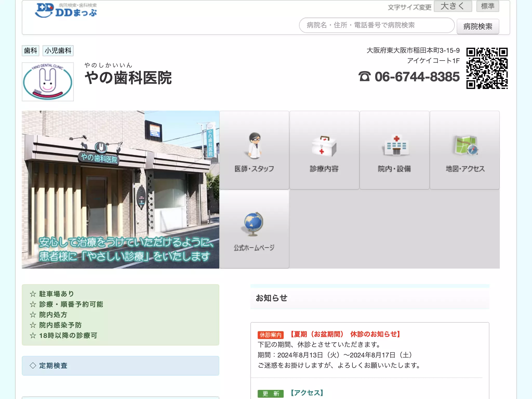This screenshot has height=399, width=532.
Task: Increase text size with 大きく button
Action: pyautogui.click(x=453, y=6)
